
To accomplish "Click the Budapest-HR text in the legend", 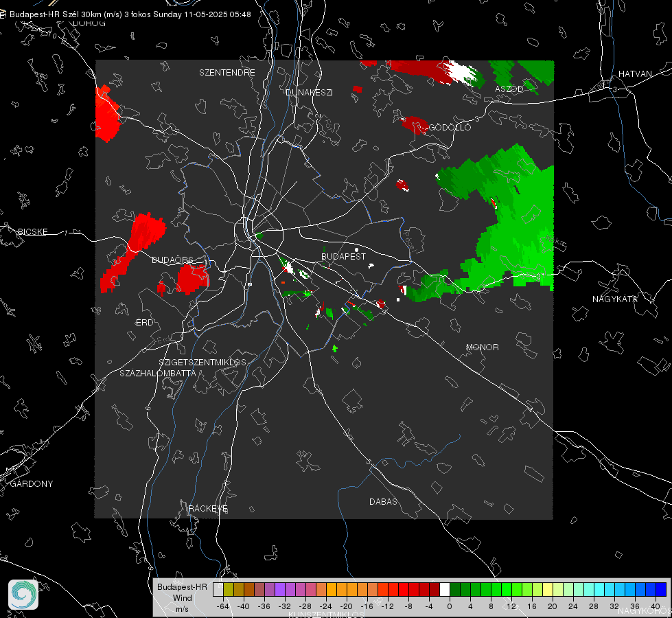I will coord(182,586).
